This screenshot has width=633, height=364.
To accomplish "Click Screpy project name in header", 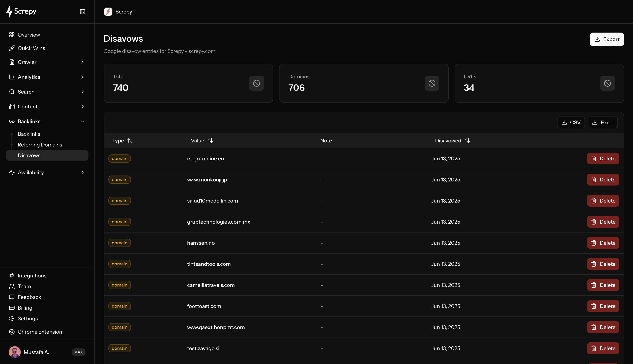I will pyautogui.click(x=124, y=12).
